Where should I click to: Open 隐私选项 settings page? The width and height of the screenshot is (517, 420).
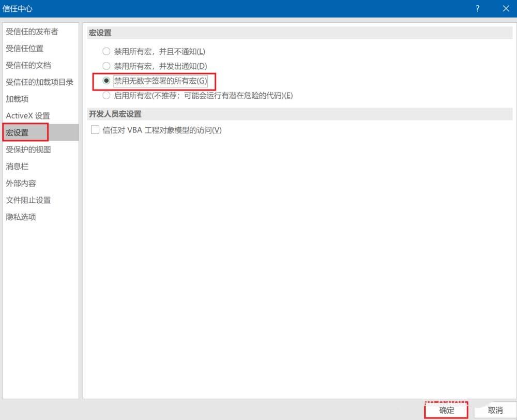click(21, 217)
